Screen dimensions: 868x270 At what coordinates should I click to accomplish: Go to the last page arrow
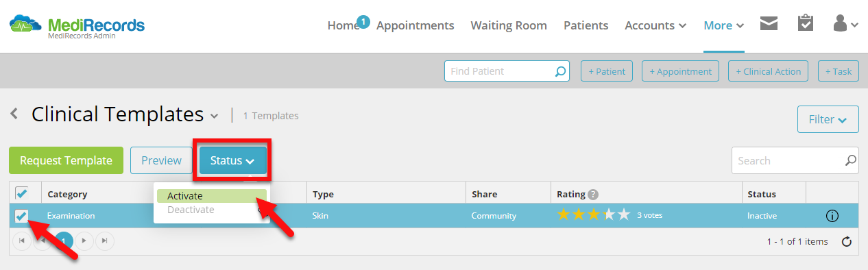[x=105, y=241]
